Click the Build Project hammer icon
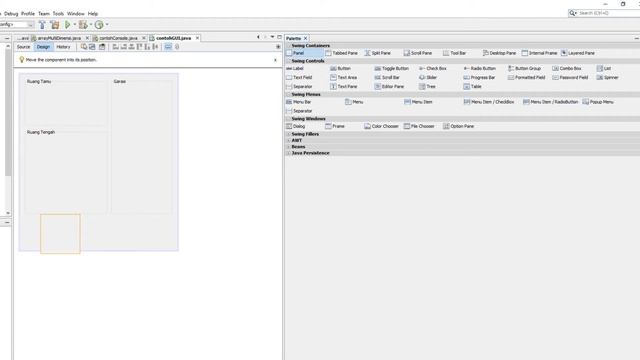This screenshot has width=640, height=360. pyautogui.click(x=42, y=25)
